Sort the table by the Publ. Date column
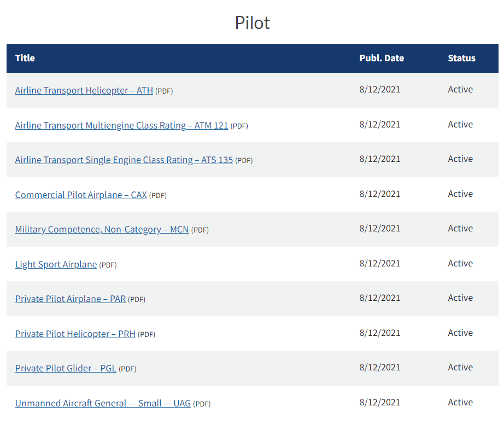The image size is (504, 430). pyautogui.click(x=382, y=58)
